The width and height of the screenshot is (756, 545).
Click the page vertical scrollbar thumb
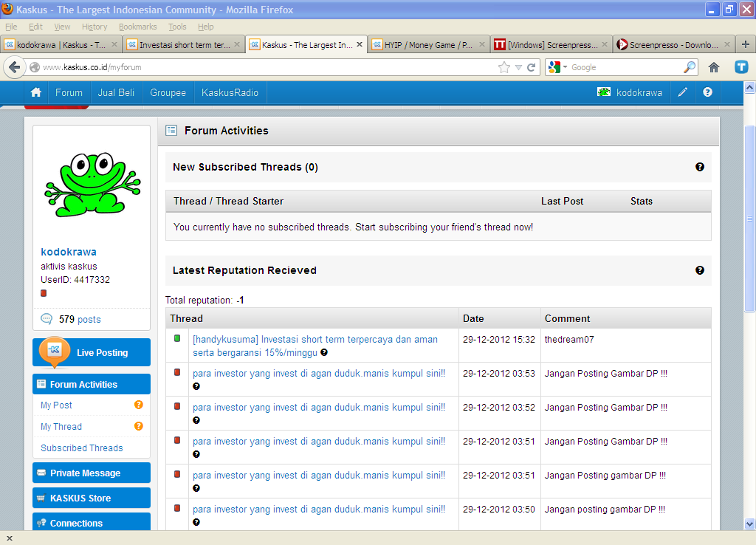(749, 218)
